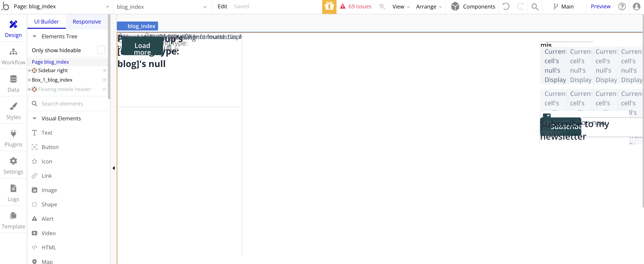644x264 pixels.
Task: Open the View menu
Action: [x=401, y=6]
